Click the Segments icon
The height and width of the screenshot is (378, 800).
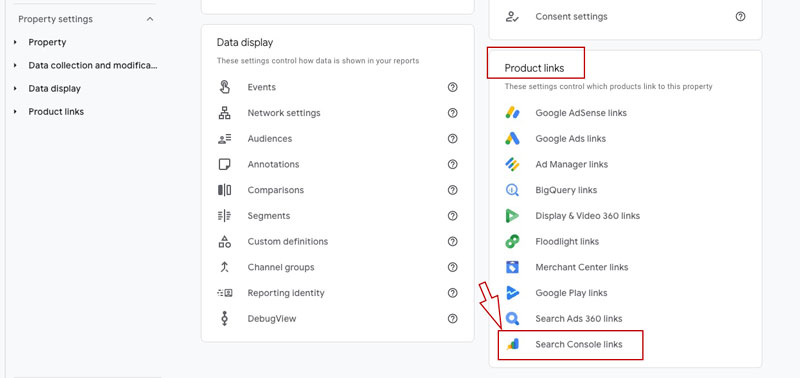pos(224,216)
